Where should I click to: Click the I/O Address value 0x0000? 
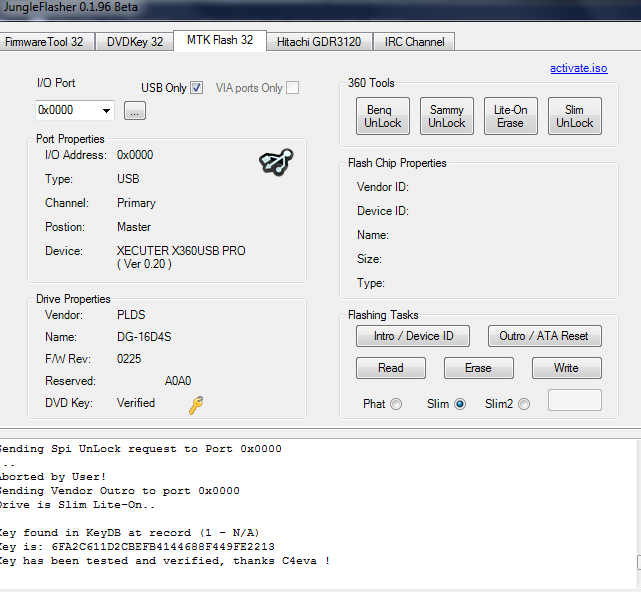coord(135,155)
